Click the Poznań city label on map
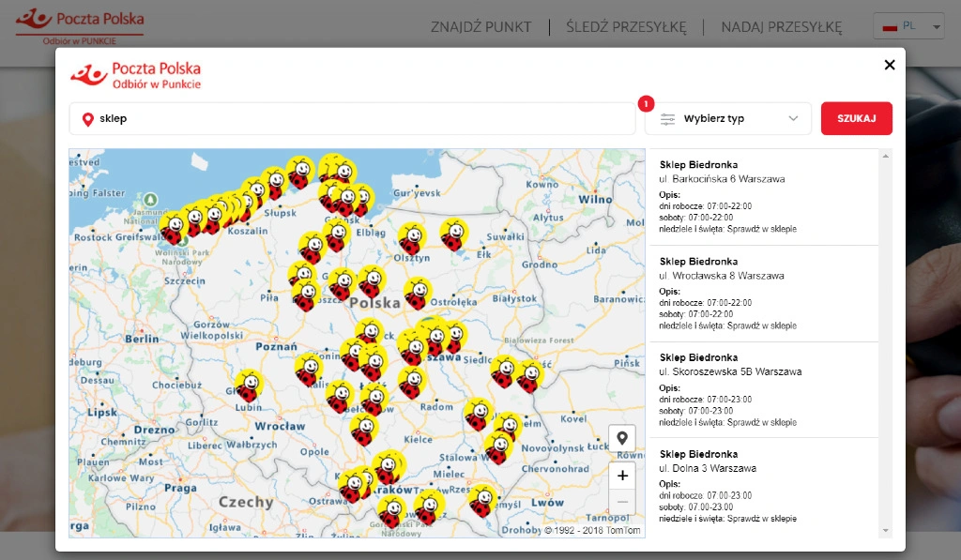Viewport: 961px width, 560px height. click(277, 347)
